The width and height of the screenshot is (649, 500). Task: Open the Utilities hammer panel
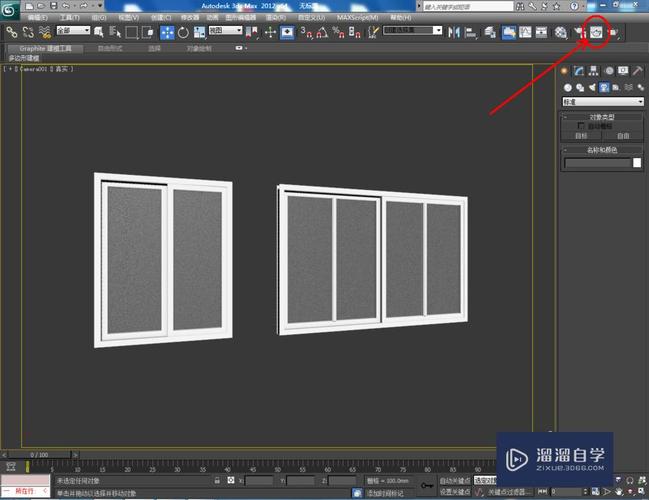point(637,71)
